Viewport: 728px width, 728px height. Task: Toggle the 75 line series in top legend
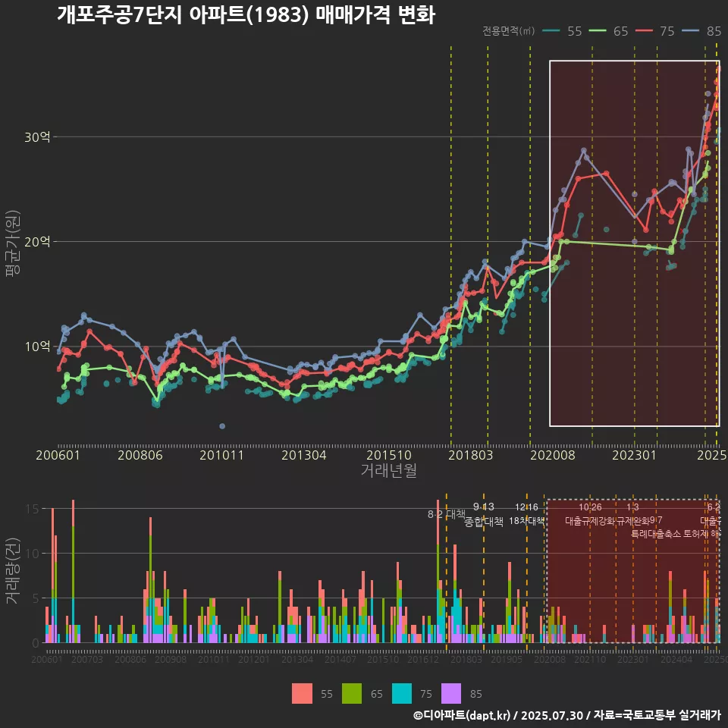click(655, 31)
